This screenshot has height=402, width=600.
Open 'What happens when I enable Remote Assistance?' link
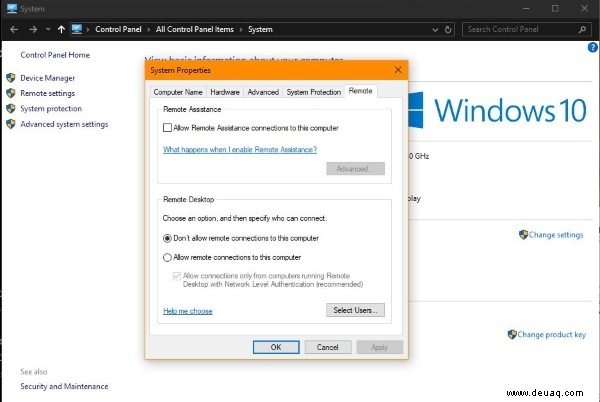click(x=240, y=150)
